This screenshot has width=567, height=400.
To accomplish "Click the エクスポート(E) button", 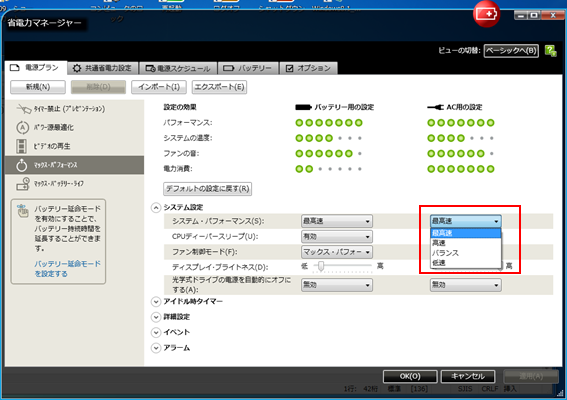I will [x=219, y=87].
